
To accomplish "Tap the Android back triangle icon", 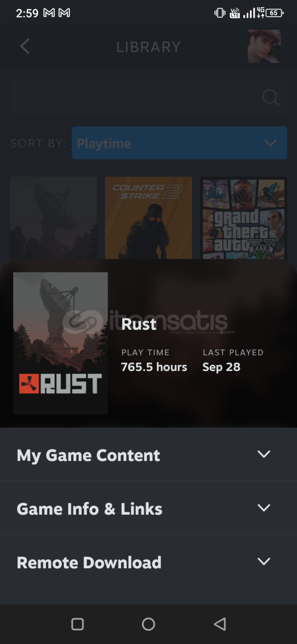I will pyautogui.click(x=220, y=624).
